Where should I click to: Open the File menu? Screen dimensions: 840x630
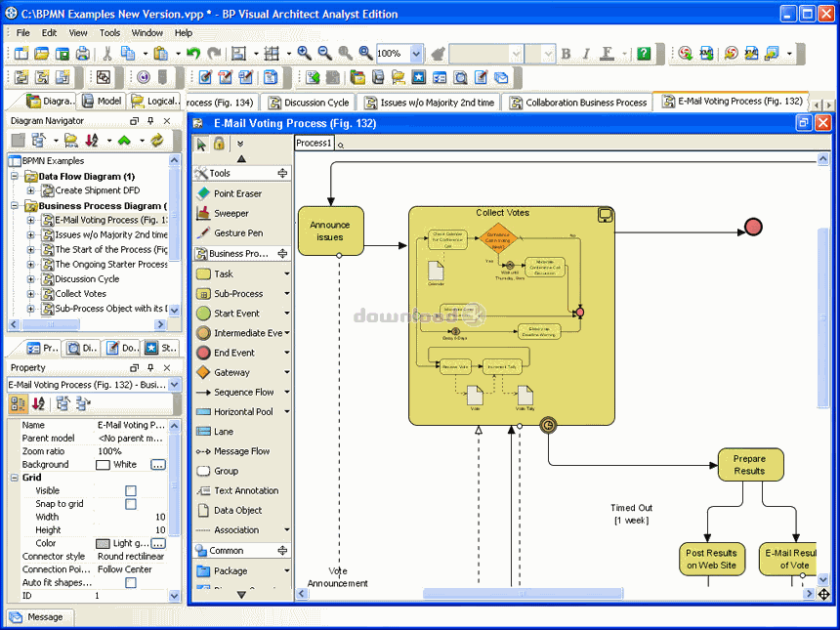(x=23, y=32)
